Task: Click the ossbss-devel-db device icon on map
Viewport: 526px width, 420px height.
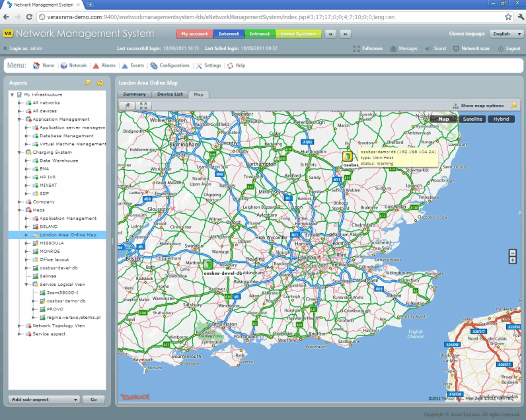Action: (x=208, y=264)
